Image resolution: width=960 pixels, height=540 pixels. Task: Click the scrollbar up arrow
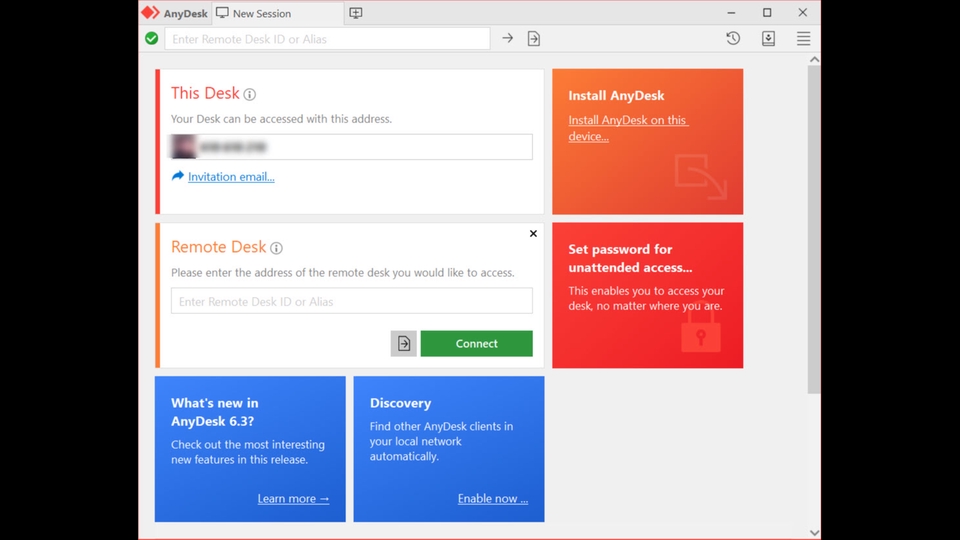point(814,59)
